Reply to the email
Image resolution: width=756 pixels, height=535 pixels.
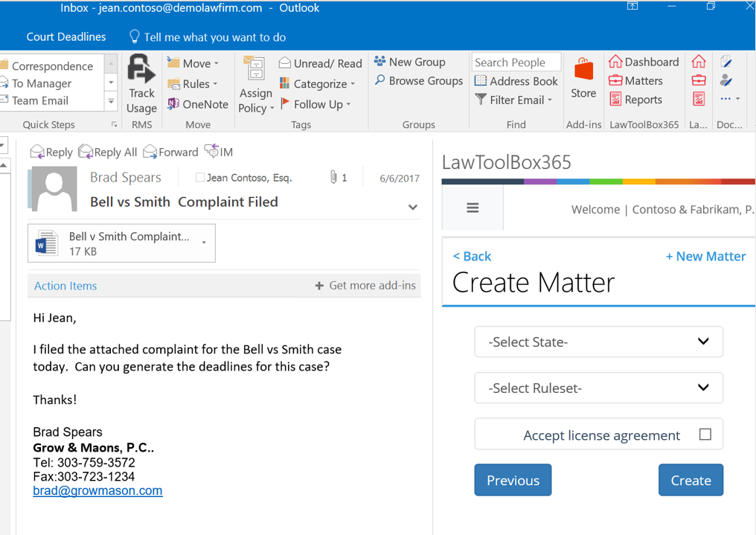pyautogui.click(x=51, y=153)
